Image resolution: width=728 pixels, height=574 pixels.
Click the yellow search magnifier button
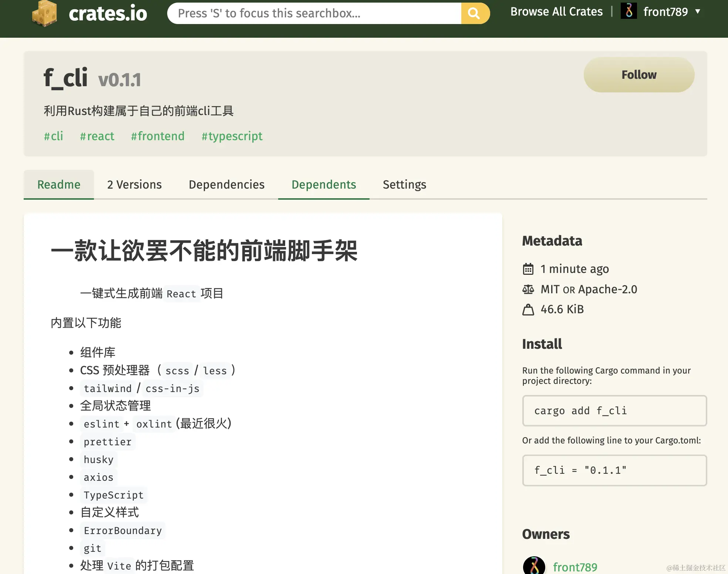coord(475,13)
